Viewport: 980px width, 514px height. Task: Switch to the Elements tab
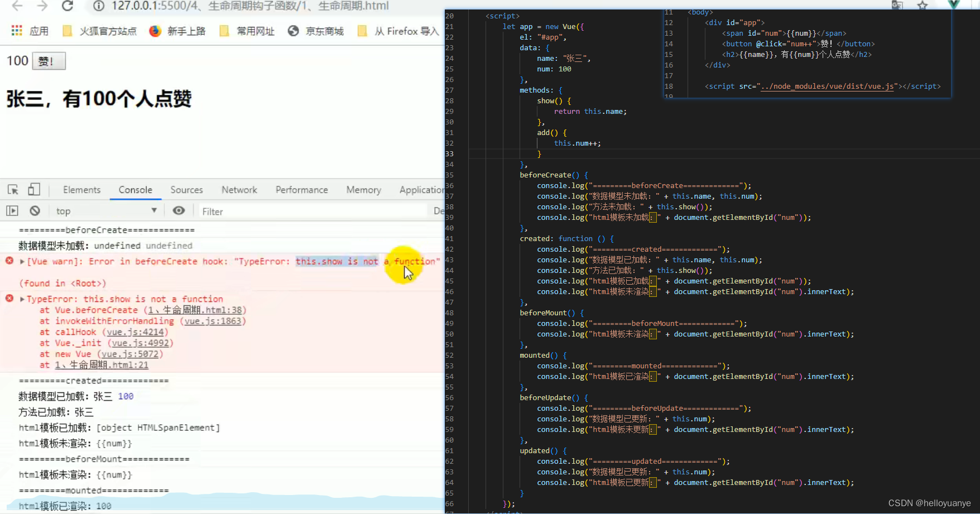(x=82, y=190)
